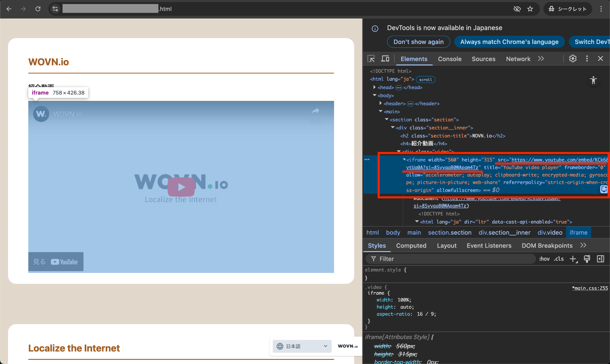610x364 pixels.
Task: Open the Computed styles tab
Action: tap(411, 246)
